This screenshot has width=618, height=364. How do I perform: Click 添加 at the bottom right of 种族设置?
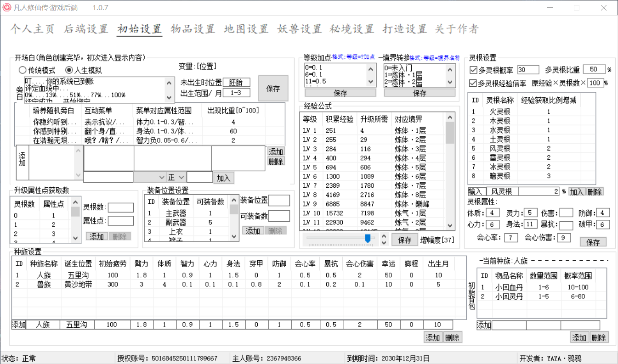(x=433, y=338)
